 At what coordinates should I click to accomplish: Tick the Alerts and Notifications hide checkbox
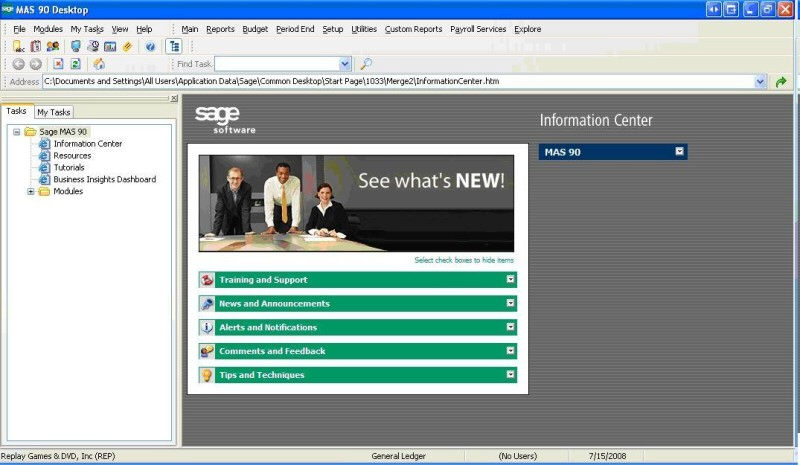(510, 327)
